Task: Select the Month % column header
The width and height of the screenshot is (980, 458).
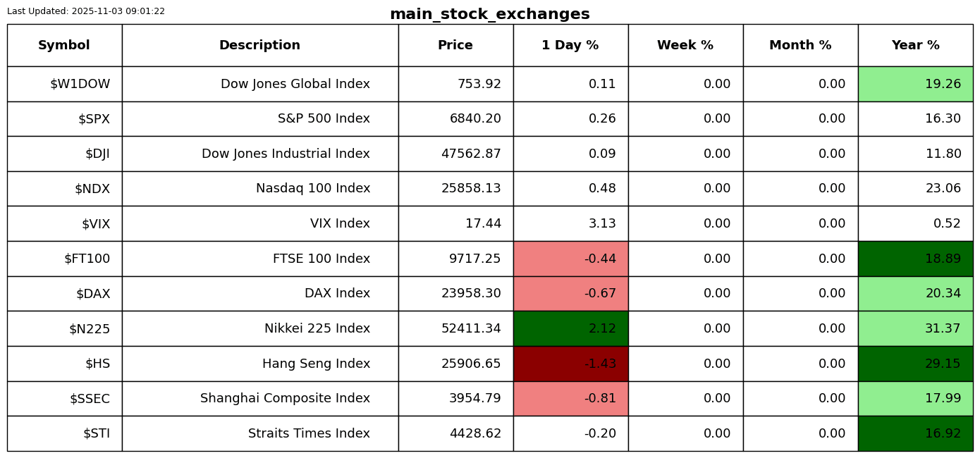Action: [x=800, y=46]
